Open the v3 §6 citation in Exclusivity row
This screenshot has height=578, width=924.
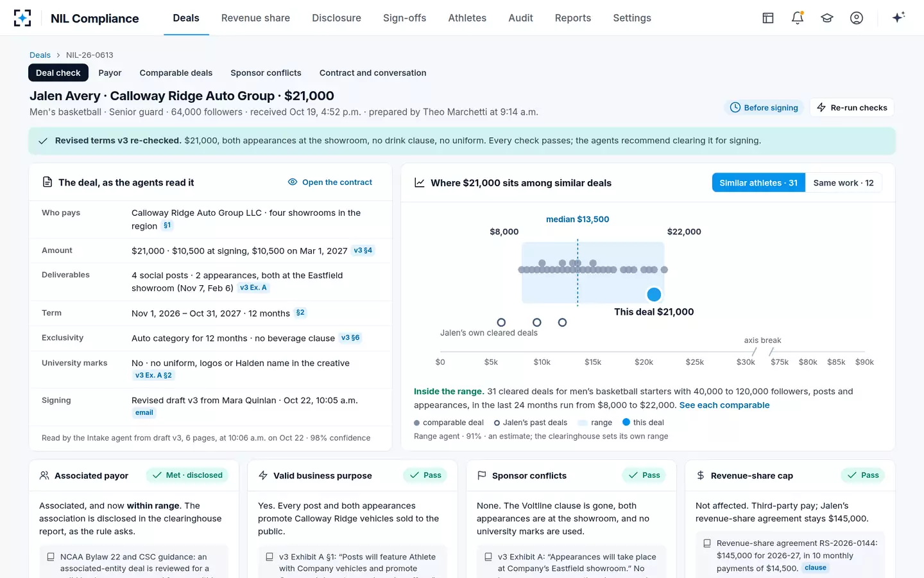pyautogui.click(x=350, y=338)
